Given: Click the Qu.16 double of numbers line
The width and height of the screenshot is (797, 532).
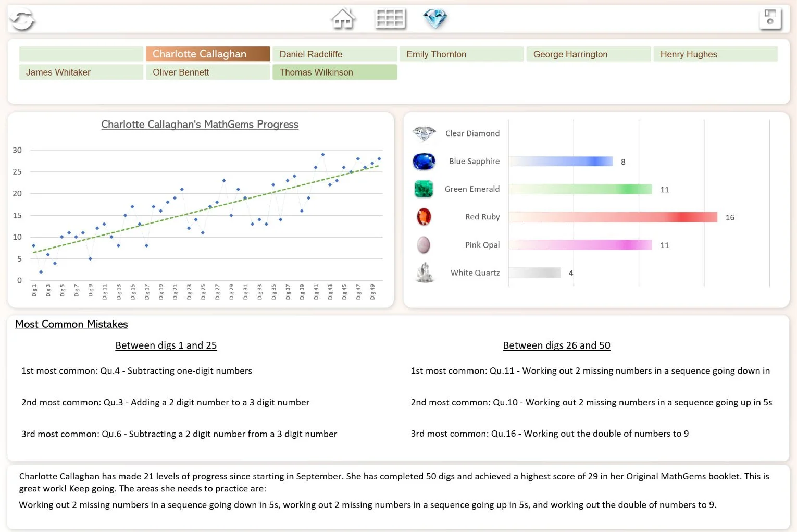Looking at the screenshot, I should [x=550, y=434].
